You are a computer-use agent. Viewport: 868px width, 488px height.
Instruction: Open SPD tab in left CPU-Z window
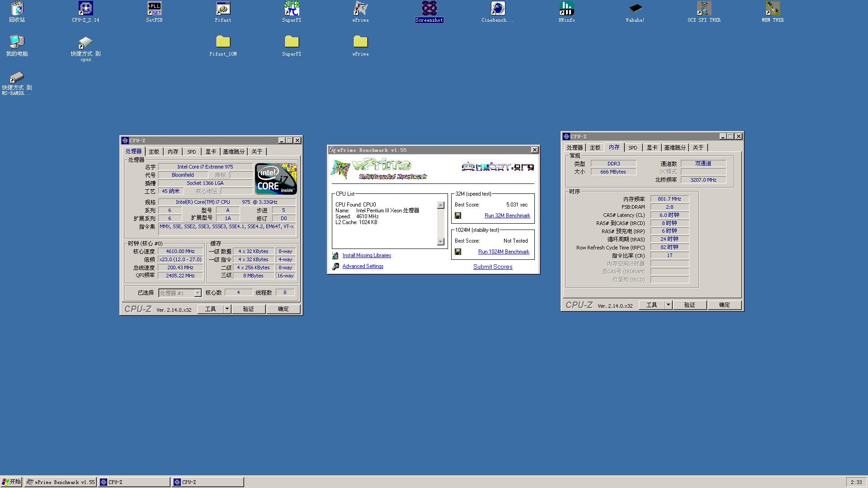pos(192,152)
